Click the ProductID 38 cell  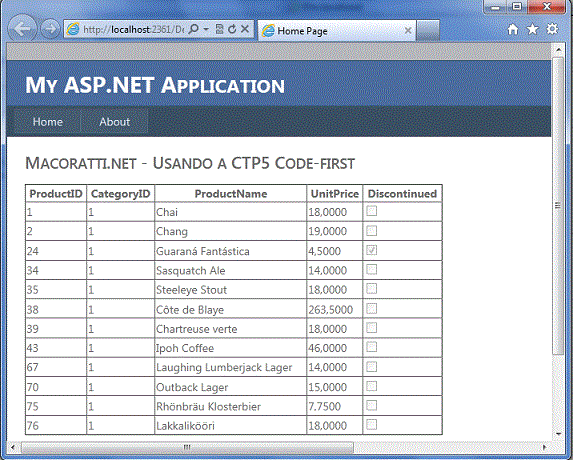click(x=56, y=309)
